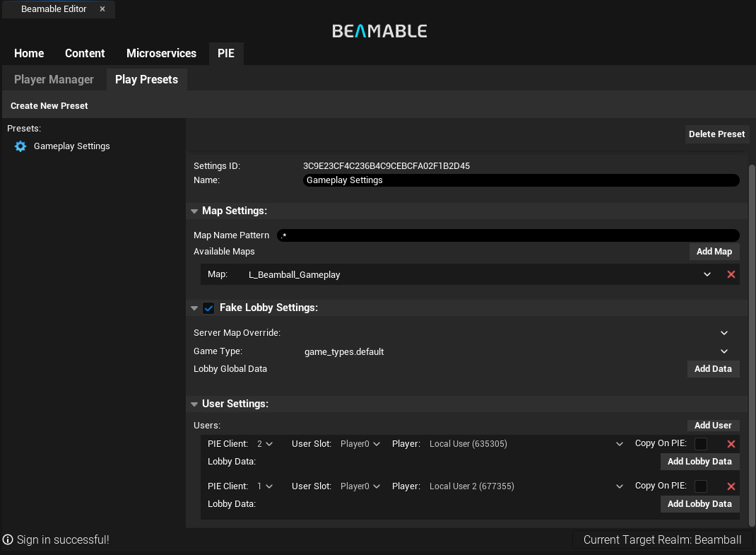Open the Game Type dropdown
The image size is (756, 555).
(x=724, y=351)
